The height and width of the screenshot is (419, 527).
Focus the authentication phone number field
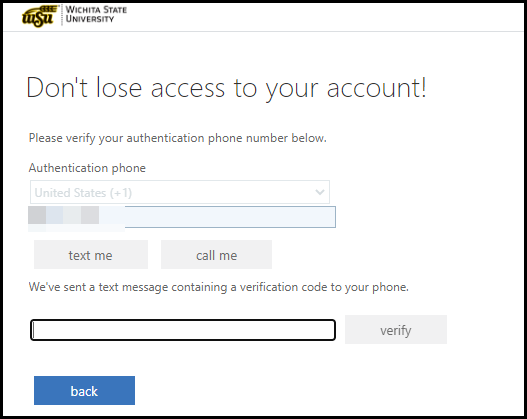pyautogui.click(x=182, y=217)
